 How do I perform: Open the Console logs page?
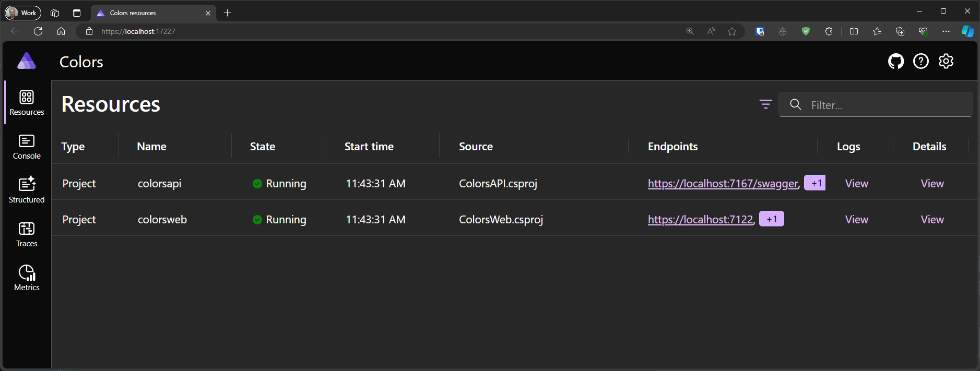tap(27, 147)
